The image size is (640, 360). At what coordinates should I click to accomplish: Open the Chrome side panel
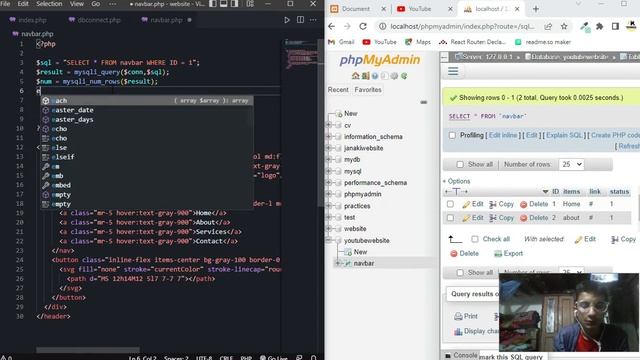(x=615, y=27)
